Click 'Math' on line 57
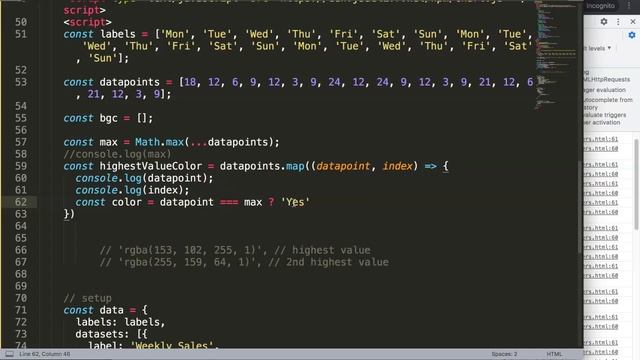This screenshot has width=640, height=360. click(147, 142)
